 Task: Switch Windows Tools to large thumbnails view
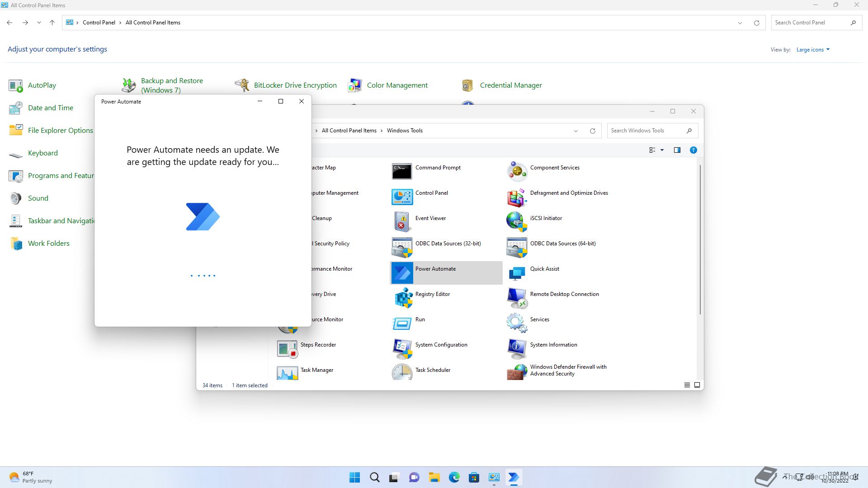point(697,385)
